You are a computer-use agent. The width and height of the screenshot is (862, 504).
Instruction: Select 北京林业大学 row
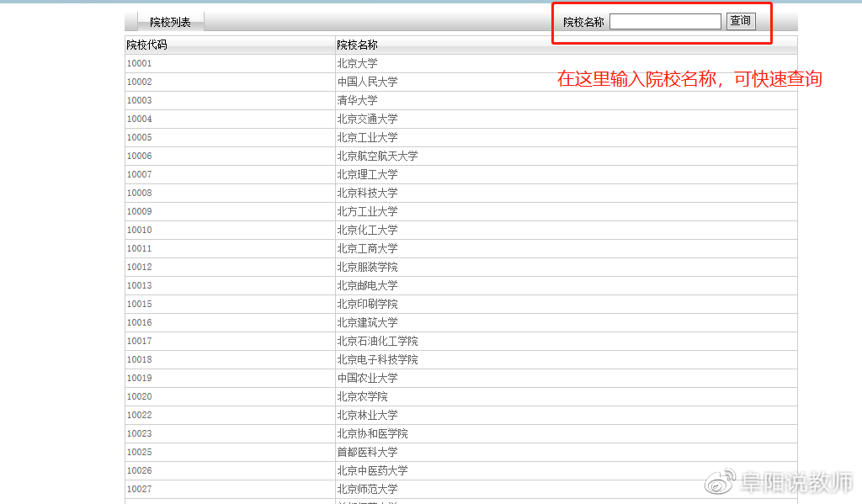point(367,415)
